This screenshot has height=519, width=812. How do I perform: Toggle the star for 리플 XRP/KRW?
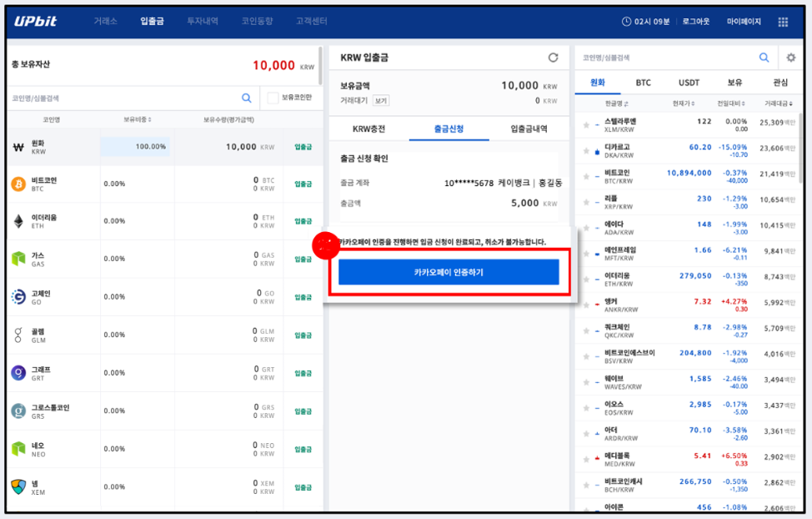pos(586,202)
